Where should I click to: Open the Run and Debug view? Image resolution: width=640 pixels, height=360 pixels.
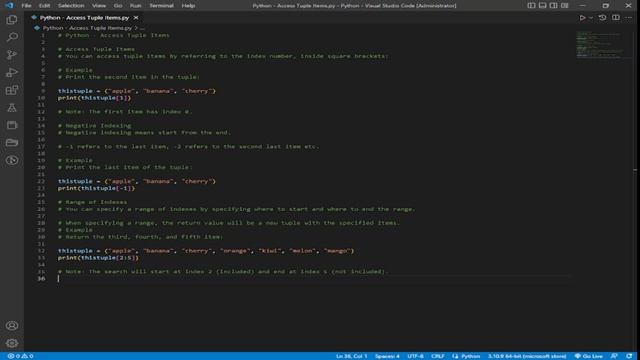pos(12,72)
